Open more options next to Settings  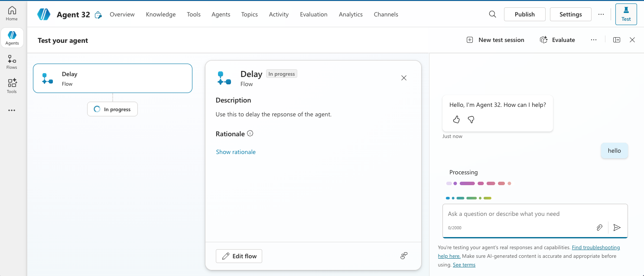tap(601, 14)
